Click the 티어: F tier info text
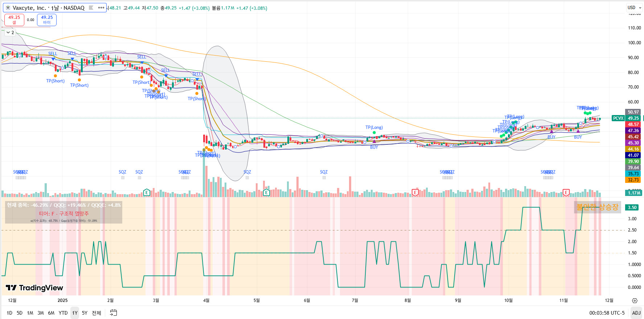Viewport: 644px width, 319px height. coord(64,214)
